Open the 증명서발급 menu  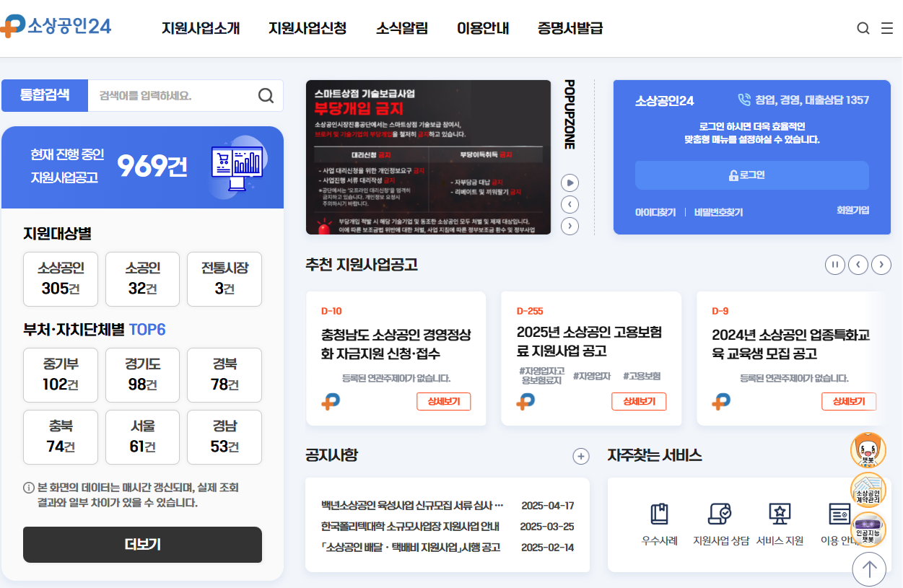pyautogui.click(x=570, y=28)
